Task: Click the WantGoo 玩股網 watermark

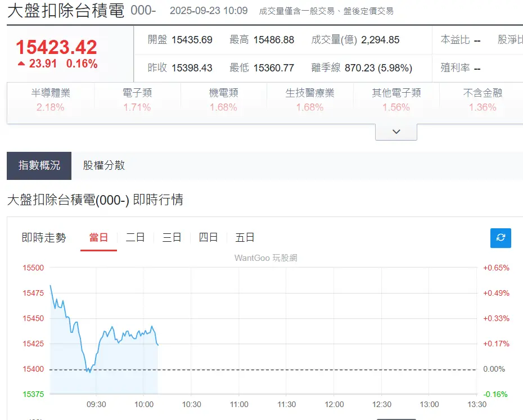Action: [x=265, y=258]
